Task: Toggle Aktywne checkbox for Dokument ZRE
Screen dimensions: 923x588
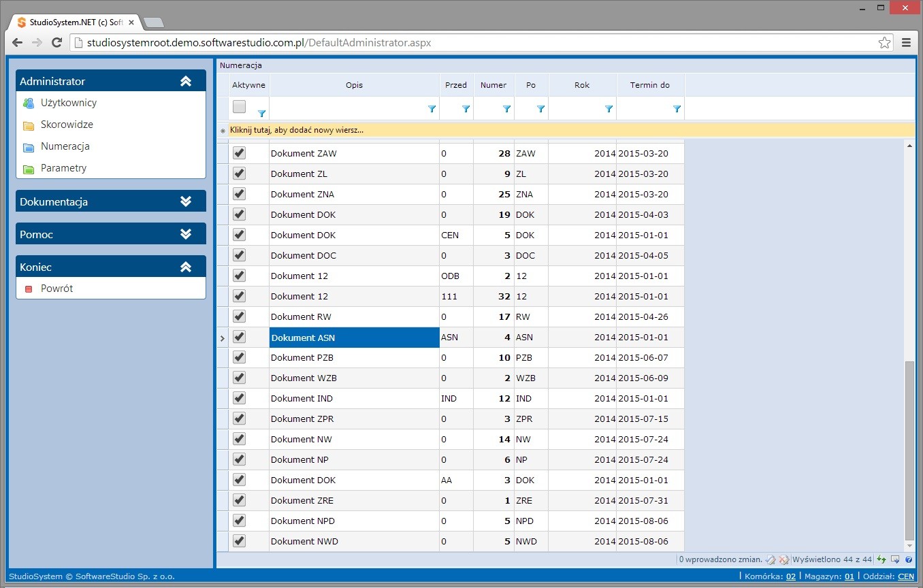Action: click(239, 500)
